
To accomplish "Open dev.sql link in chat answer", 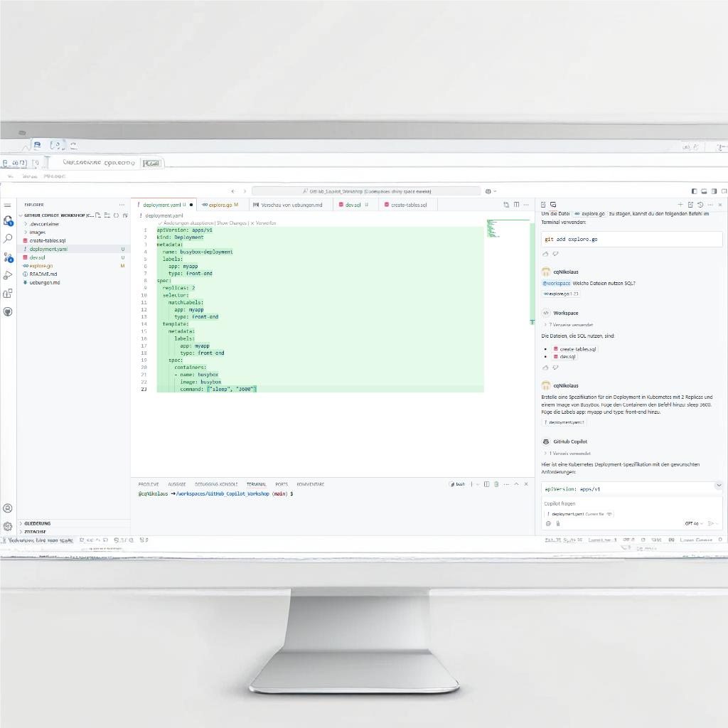I will 564,357.
